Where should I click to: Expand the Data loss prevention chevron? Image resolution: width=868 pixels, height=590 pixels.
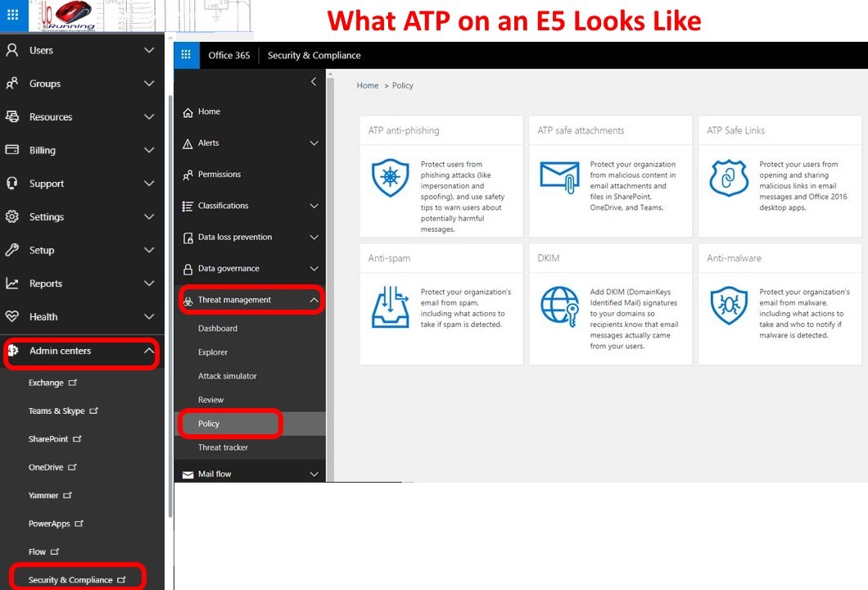(314, 238)
